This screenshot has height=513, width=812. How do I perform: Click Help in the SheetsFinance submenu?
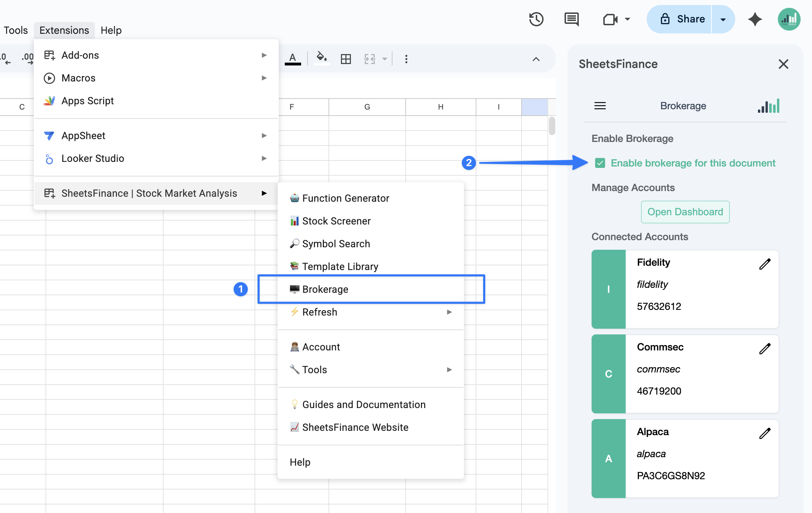[371, 462]
